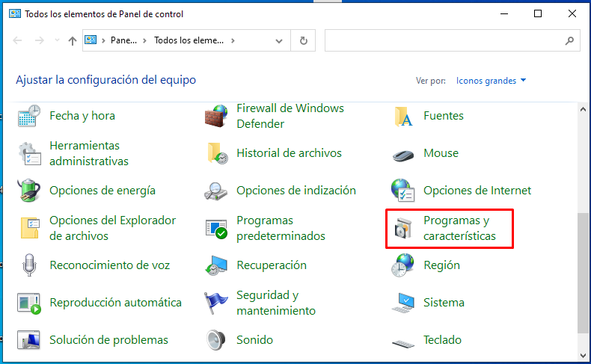Expand the chevron after Pane... breadcrumb
The image size is (591, 364).
[x=144, y=40]
